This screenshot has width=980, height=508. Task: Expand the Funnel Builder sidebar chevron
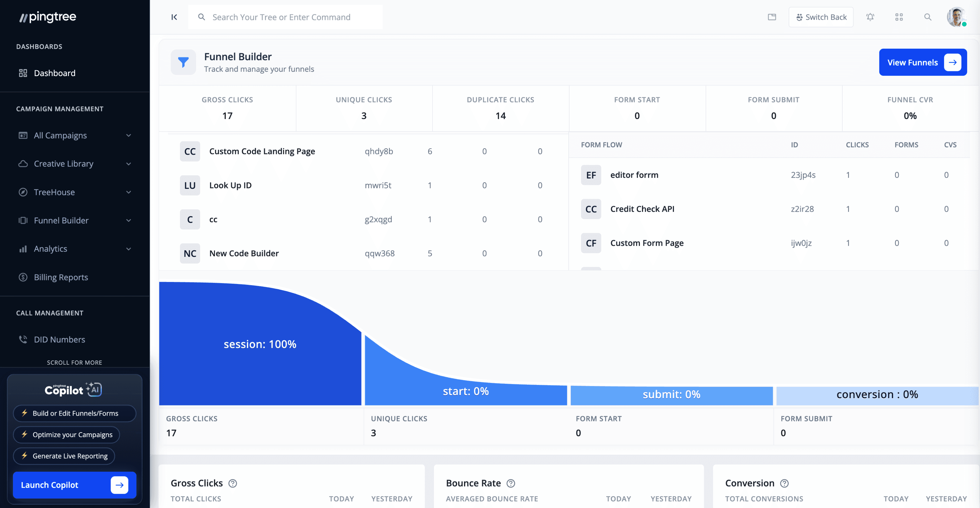129,220
